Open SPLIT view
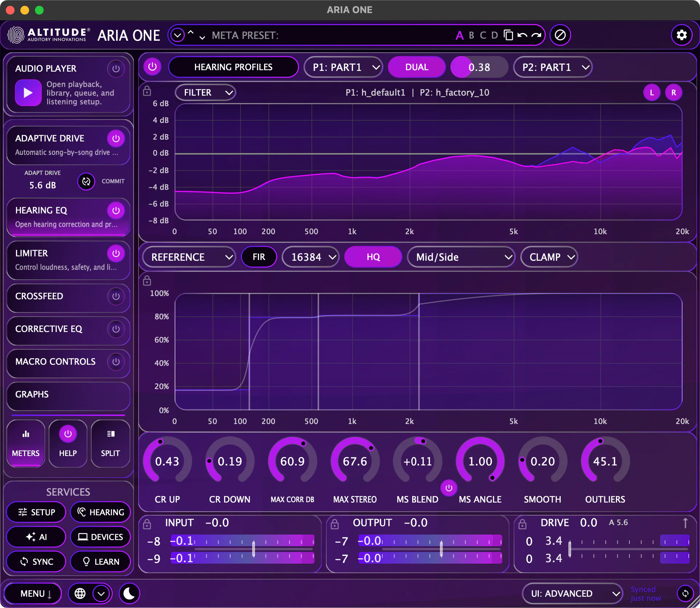 (x=110, y=443)
